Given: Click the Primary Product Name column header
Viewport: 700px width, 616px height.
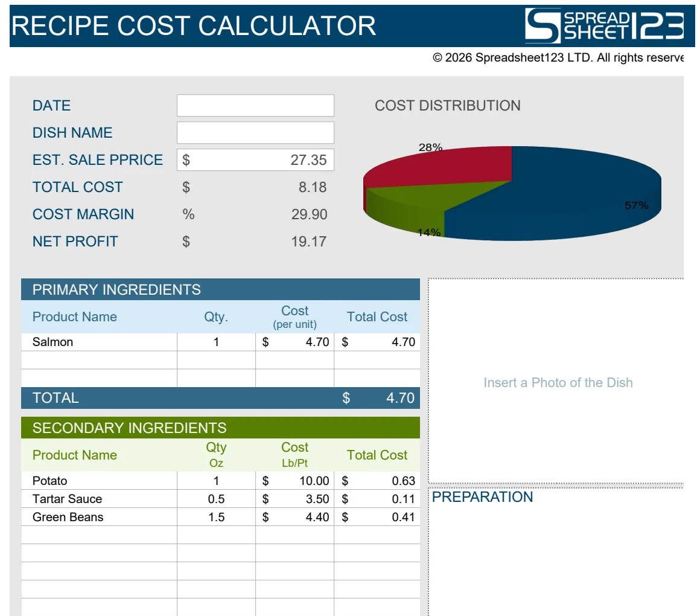Looking at the screenshot, I should pyautogui.click(x=75, y=316).
